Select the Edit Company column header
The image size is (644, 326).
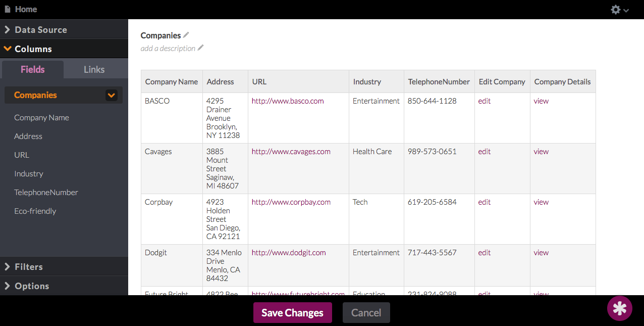[502, 81]
